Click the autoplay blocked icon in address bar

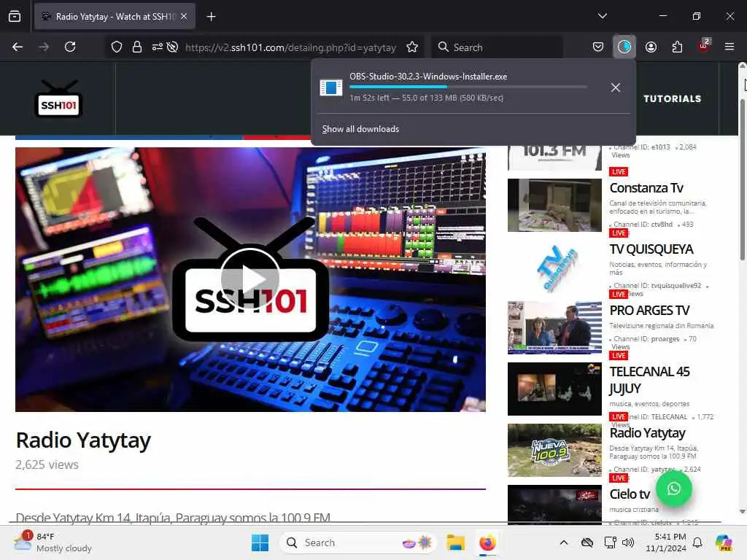pos(172,47)
